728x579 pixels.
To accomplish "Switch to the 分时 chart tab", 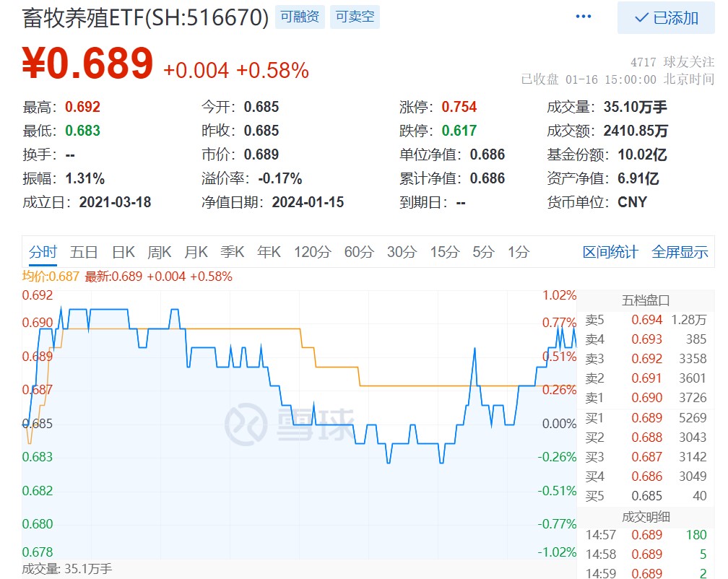I will coord(43,252).
